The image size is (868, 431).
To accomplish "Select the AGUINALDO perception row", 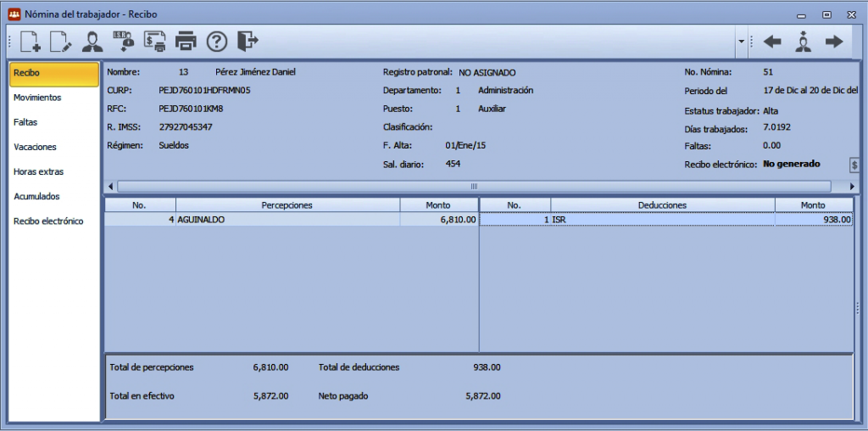I will point(292,220).
